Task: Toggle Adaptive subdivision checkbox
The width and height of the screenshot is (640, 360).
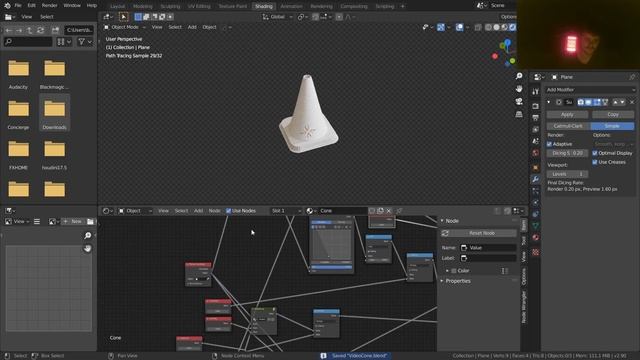Action: pos(549,144)
